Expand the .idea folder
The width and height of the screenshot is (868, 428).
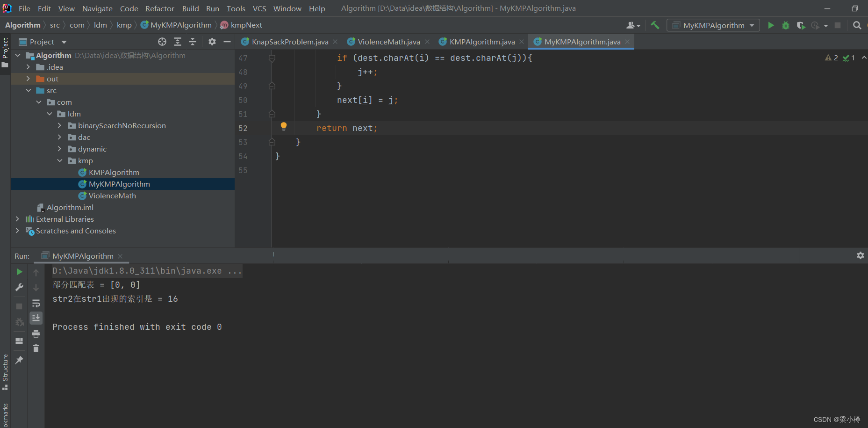(x=28, y=67)
